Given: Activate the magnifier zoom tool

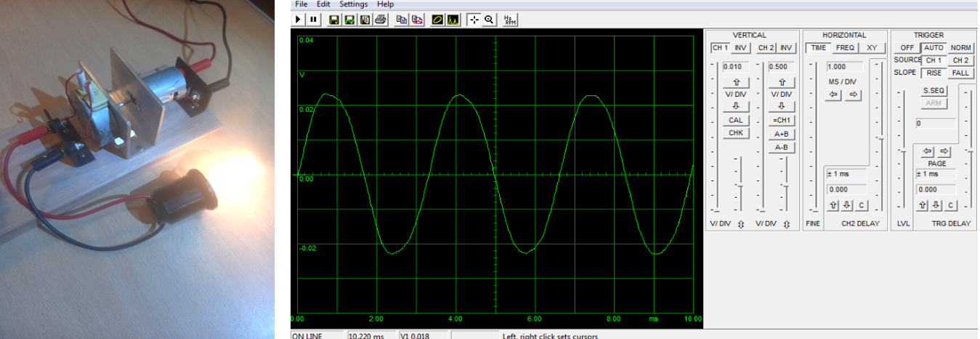Looking at the screenshot, I should pos(489,20).
